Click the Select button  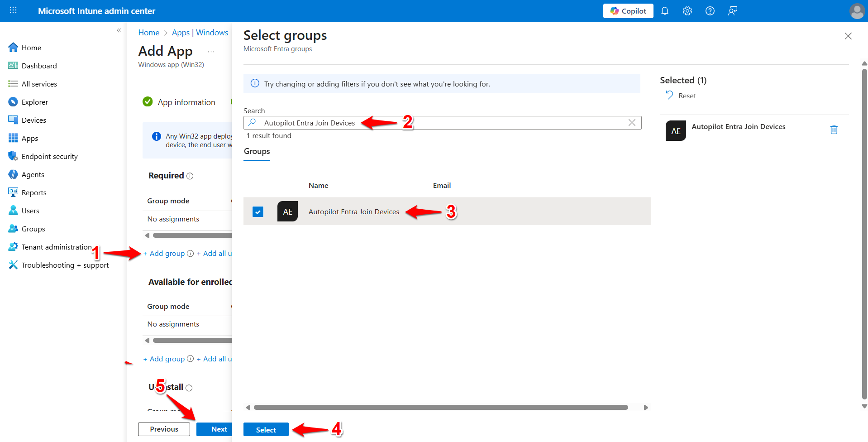click(x=266, y=430)
